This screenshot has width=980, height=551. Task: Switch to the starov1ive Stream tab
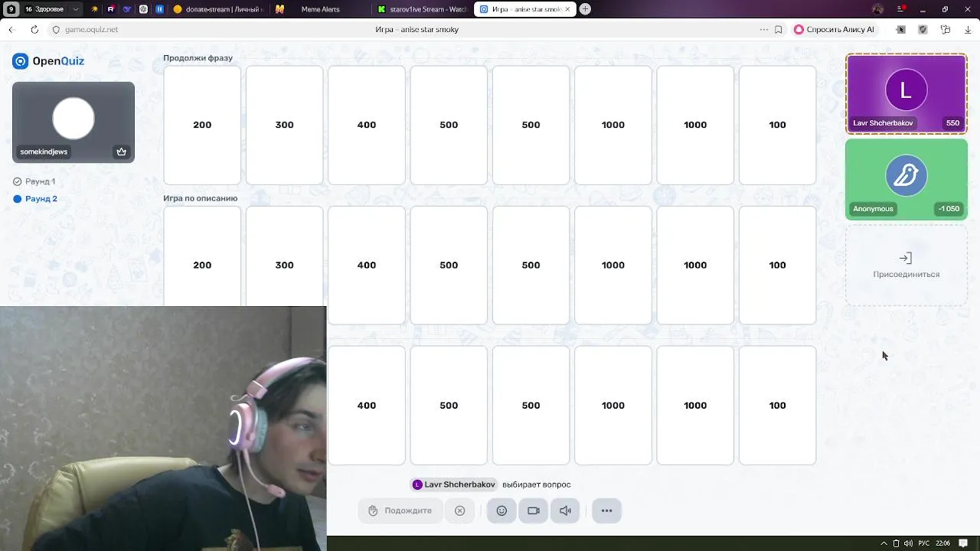point(422,9)
